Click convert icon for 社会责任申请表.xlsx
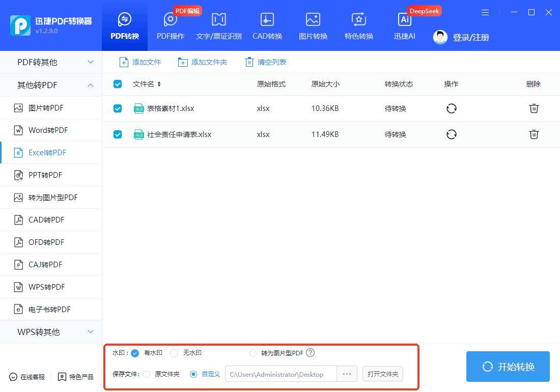 coord(451,134)
